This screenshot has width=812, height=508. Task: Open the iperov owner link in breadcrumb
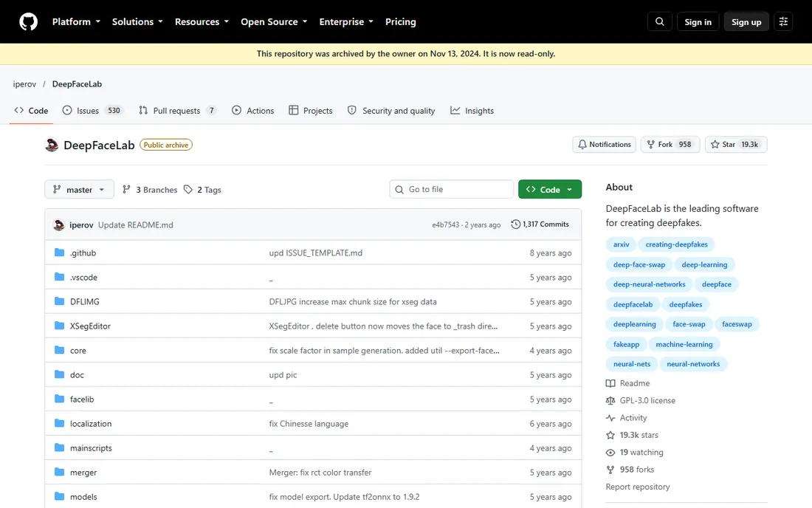click(x=24, y=84)
